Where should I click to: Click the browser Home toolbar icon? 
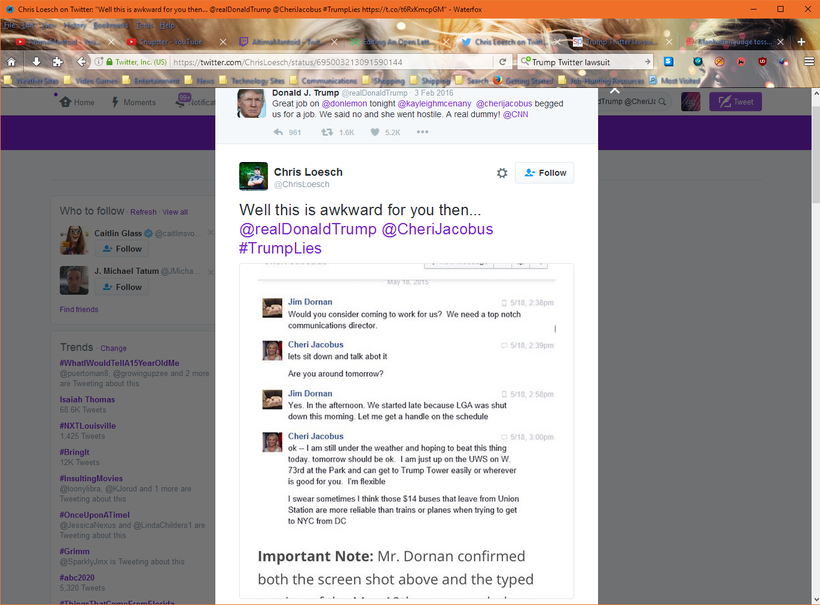coord(11,62)
